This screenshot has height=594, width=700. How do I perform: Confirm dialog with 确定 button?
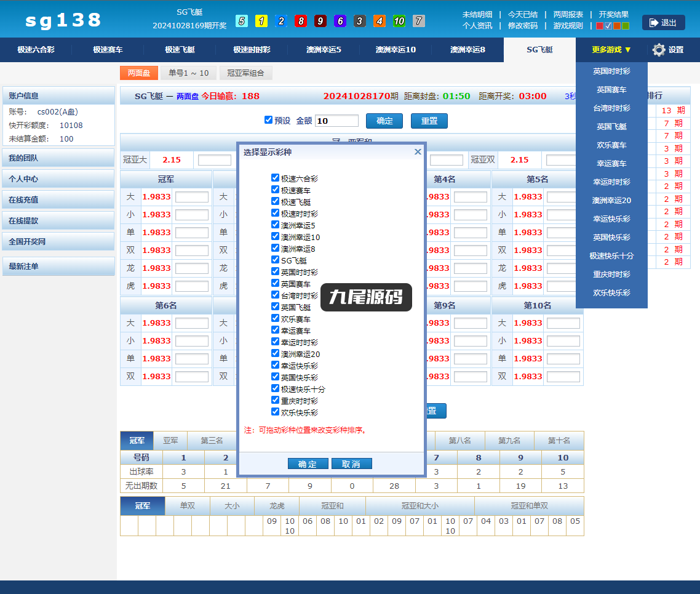308,464
